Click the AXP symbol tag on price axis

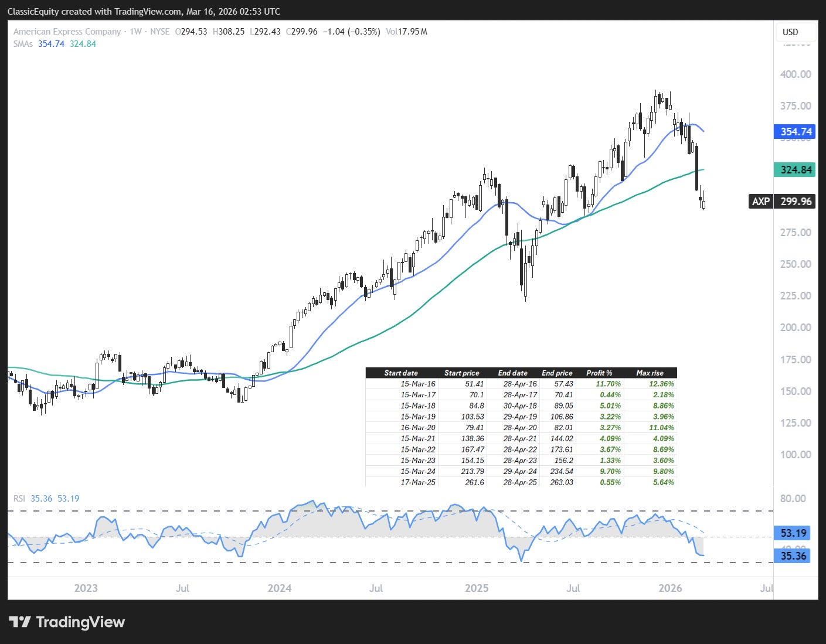click(760, 202)
